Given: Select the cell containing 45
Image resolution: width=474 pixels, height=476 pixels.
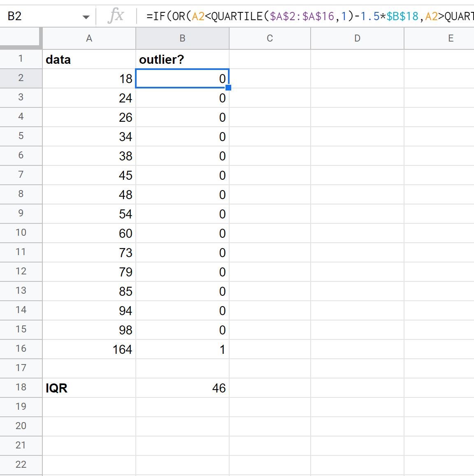Looking at the screenshot, I should [x=89, y=175].
